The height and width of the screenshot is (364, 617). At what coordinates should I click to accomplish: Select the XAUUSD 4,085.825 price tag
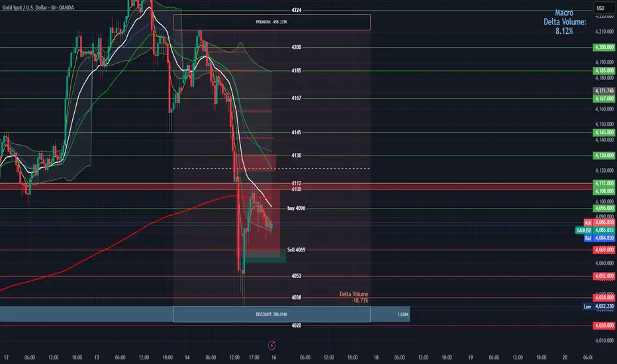tap(595, 230)
